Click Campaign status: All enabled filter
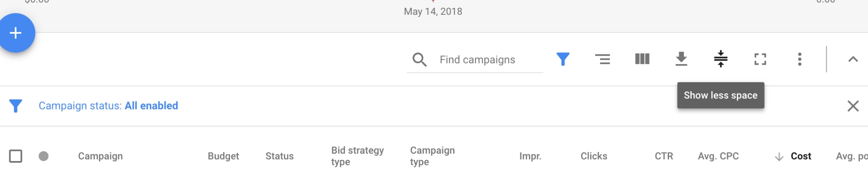The height and width of the screenshot is (181, 868). coord(108,106)
